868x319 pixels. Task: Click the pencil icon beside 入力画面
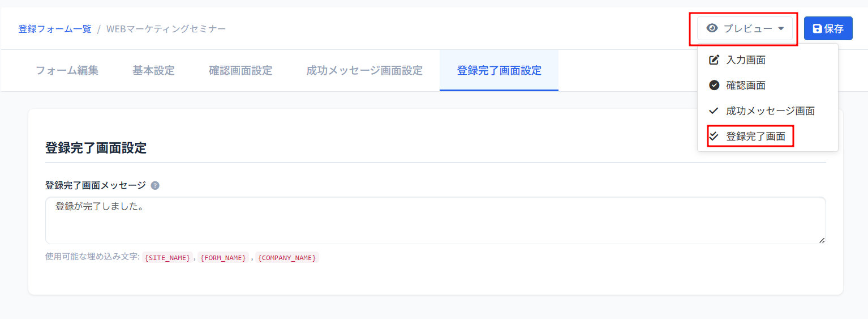click(x=714, y=59)
